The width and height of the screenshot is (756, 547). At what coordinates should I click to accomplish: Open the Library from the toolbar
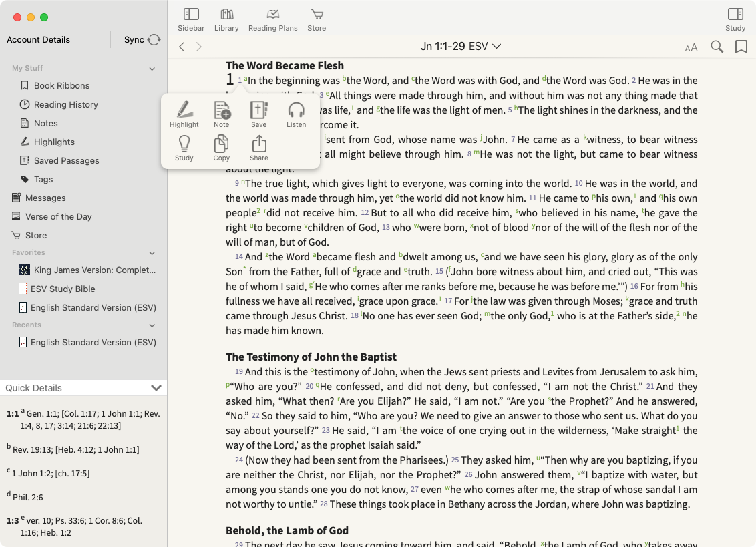click(x=226, y=20)
